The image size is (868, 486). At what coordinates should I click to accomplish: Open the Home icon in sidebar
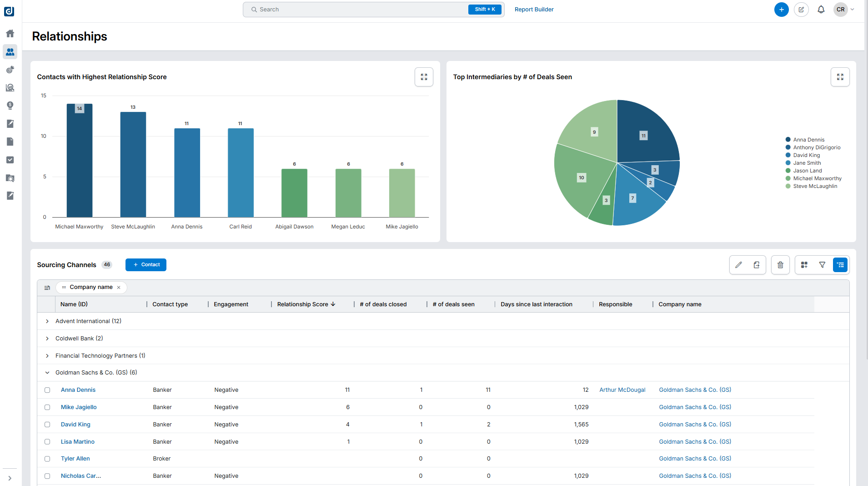pyautogui.click(x=10, y=34)
